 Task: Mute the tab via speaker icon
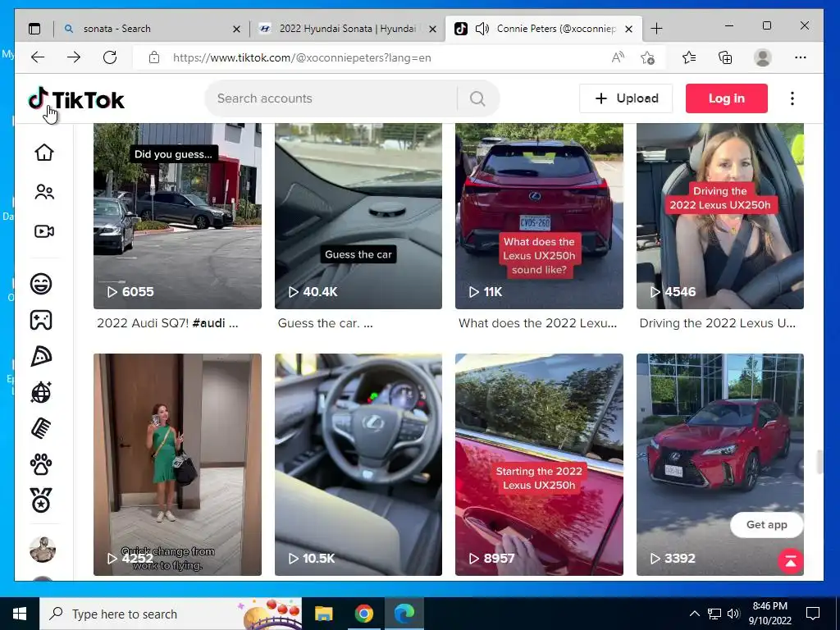point(482,29)
